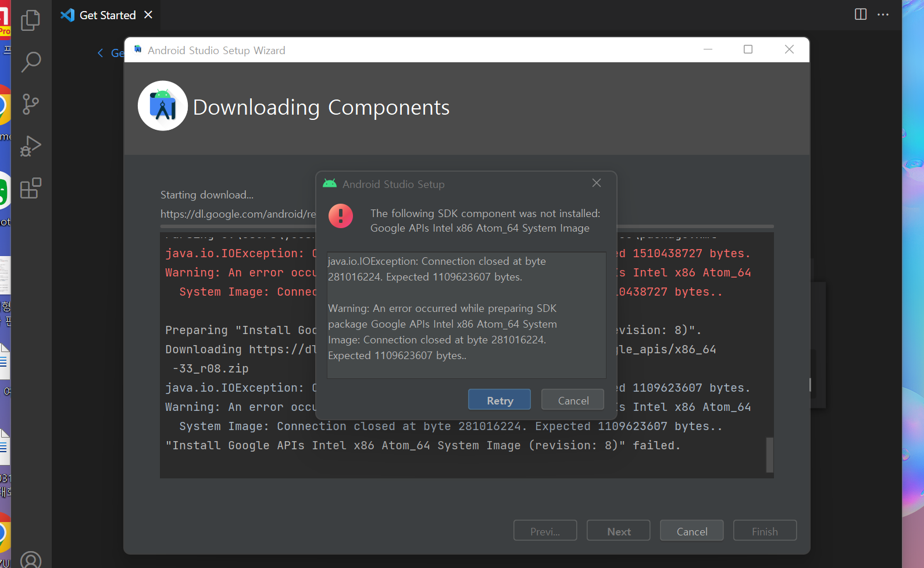This screenshot has height=568, width=924.
Task: Open the VS Code Explorer view
Action: point(31,20)
